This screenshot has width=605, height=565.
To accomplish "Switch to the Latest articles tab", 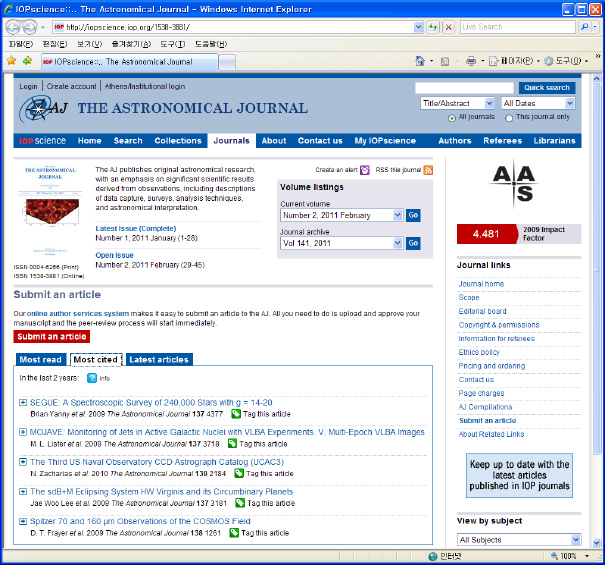I will coord(159,359).
